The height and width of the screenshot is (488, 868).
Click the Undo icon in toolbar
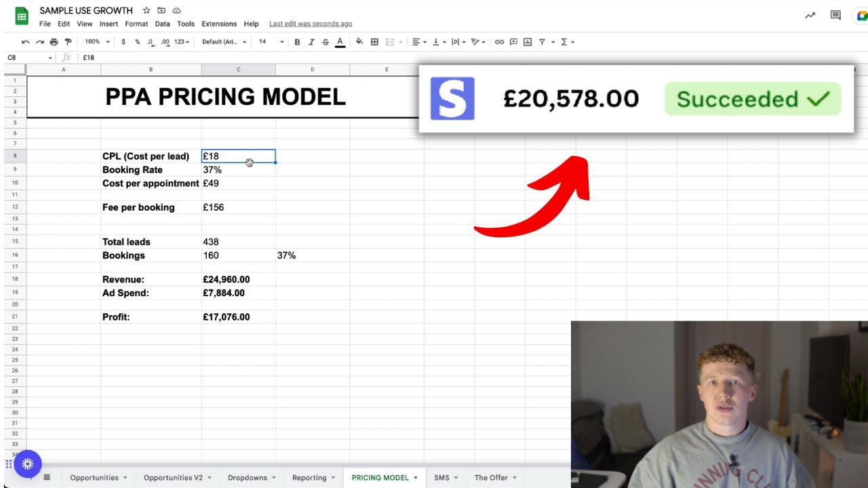[25, 42]
